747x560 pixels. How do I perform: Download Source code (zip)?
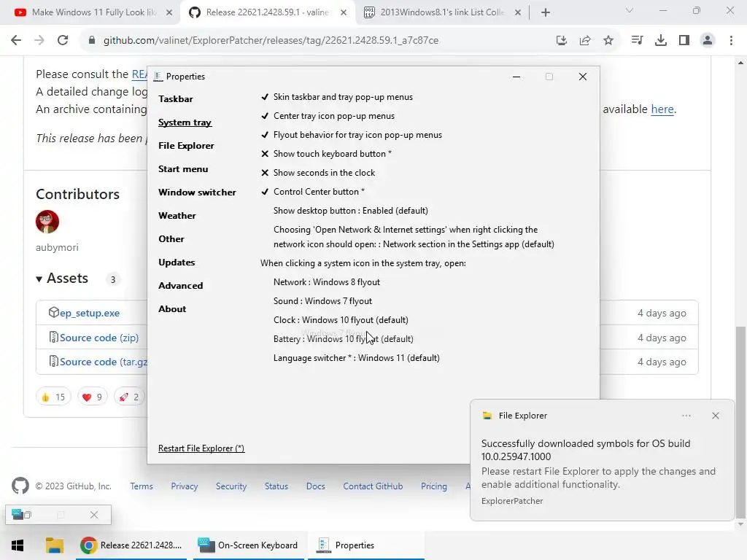99,338
